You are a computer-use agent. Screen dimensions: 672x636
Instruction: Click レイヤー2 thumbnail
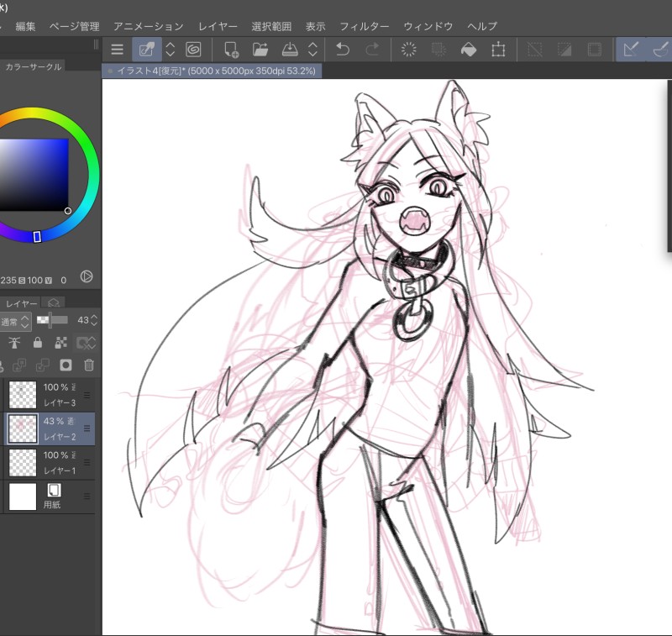[x=23, y=428]
